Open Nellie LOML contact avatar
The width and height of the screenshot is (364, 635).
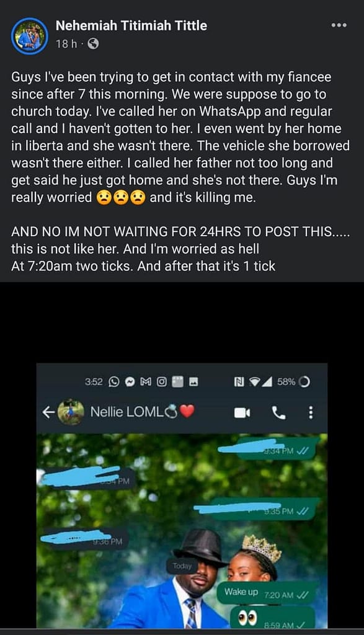pyautogui.click(x=71, y=412)
